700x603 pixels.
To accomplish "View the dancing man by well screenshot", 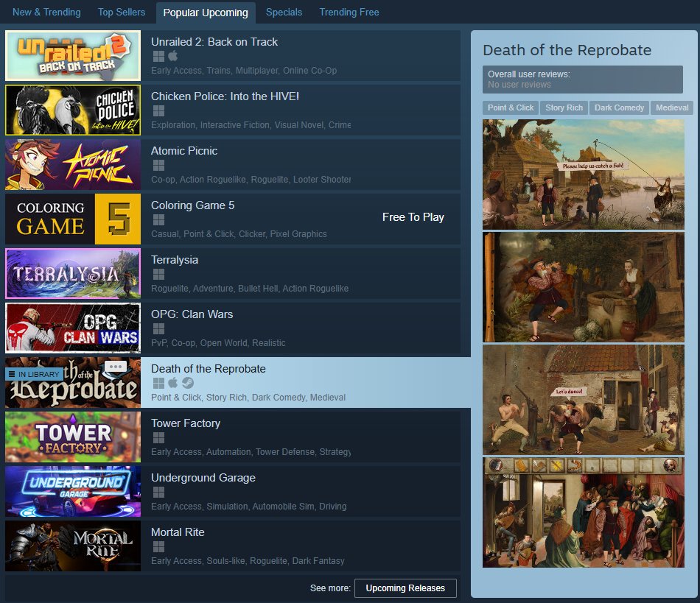I will [x=583, y=287].
